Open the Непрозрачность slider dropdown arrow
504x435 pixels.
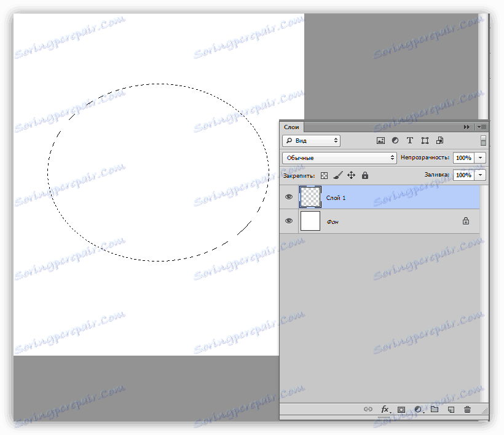tap(480, 158)
